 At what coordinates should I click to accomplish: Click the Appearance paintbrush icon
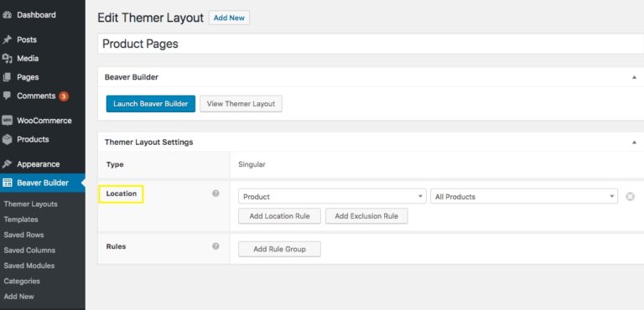point(7,164)
